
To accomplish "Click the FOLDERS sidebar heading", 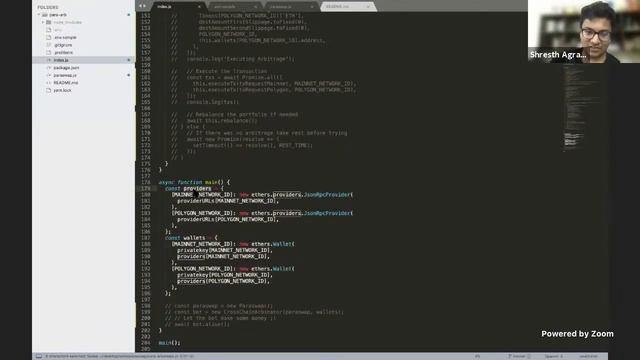I will 48,7.
